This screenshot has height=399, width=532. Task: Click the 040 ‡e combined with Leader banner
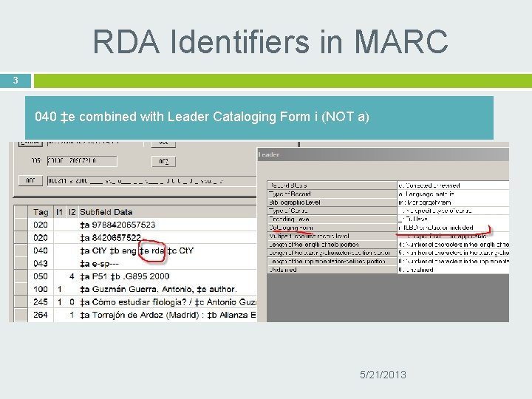click(259, 117)
